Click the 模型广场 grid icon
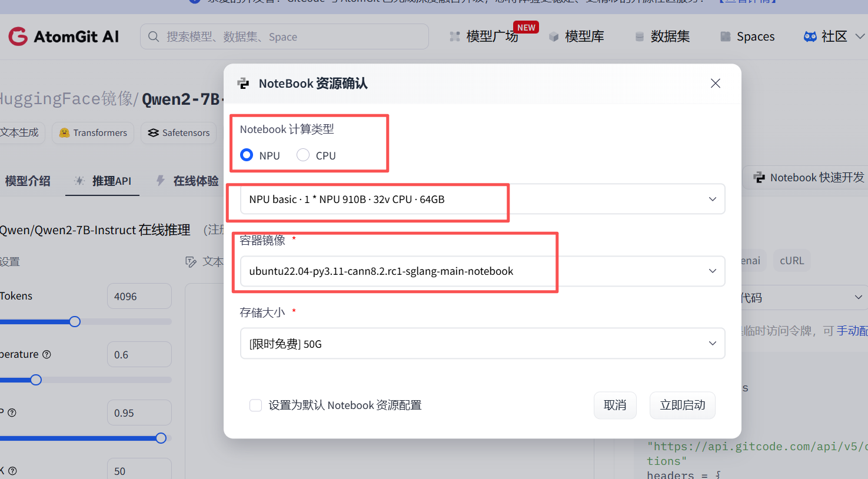Image resolution: width=868 pixels, height=479 pixels. (x=454, y=36)
